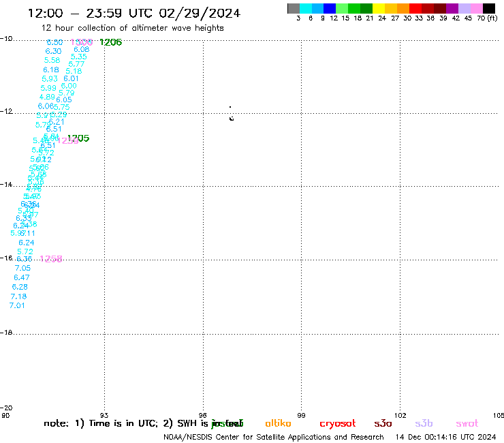Click the subtitle '12 hour collection of altimeter wave heights'
Image resolution: width=504 pixels, height=443 pixels.
pyautogui.click(x=132, y=28)
